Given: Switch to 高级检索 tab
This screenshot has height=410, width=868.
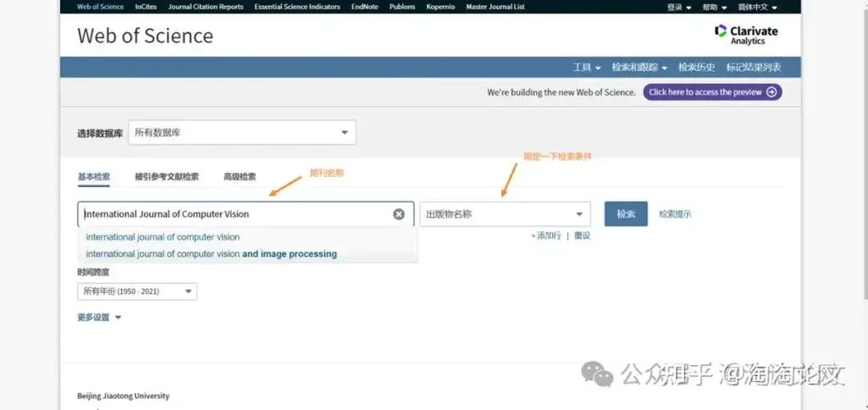Looking at the screenshot, I should tap(240, 177).
